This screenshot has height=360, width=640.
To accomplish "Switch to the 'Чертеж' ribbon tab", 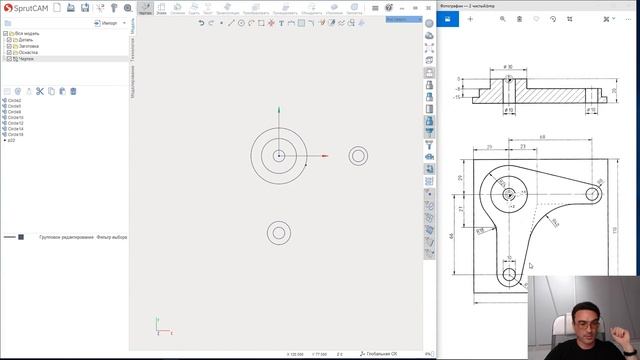I will tap(145, 9).
